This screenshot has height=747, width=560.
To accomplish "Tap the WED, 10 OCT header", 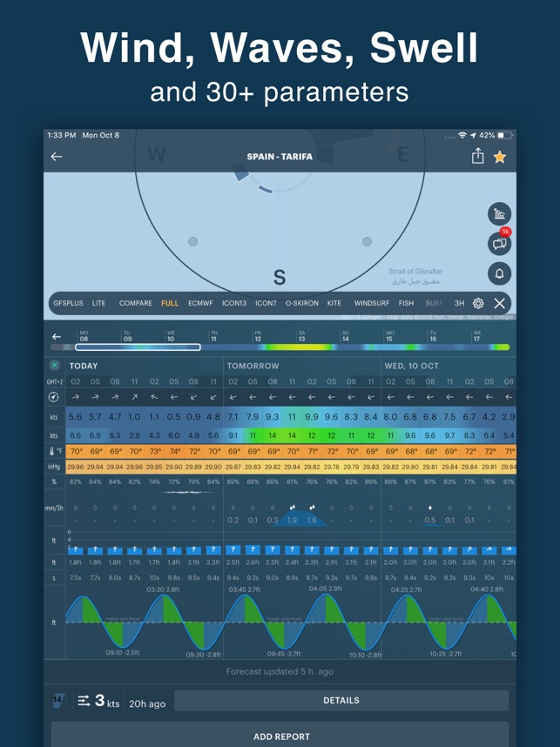I will coord(411,366).
